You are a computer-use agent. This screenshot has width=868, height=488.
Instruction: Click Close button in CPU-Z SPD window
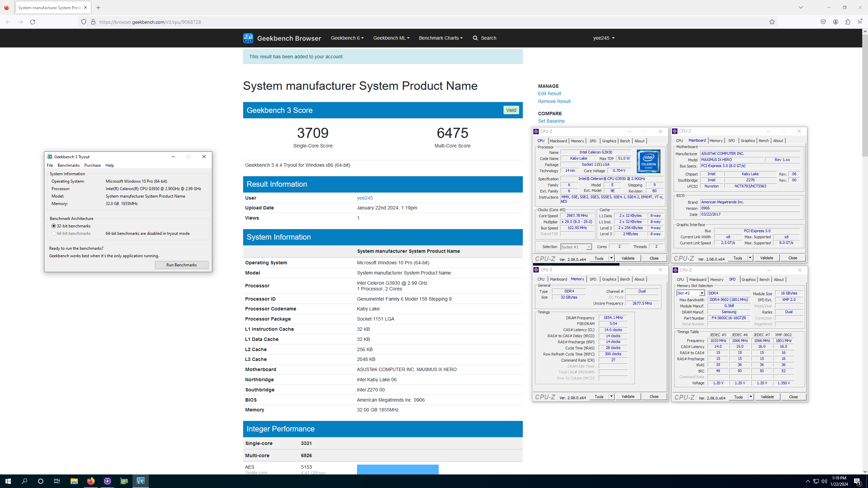pyautogui.click(x=793, y=397)
